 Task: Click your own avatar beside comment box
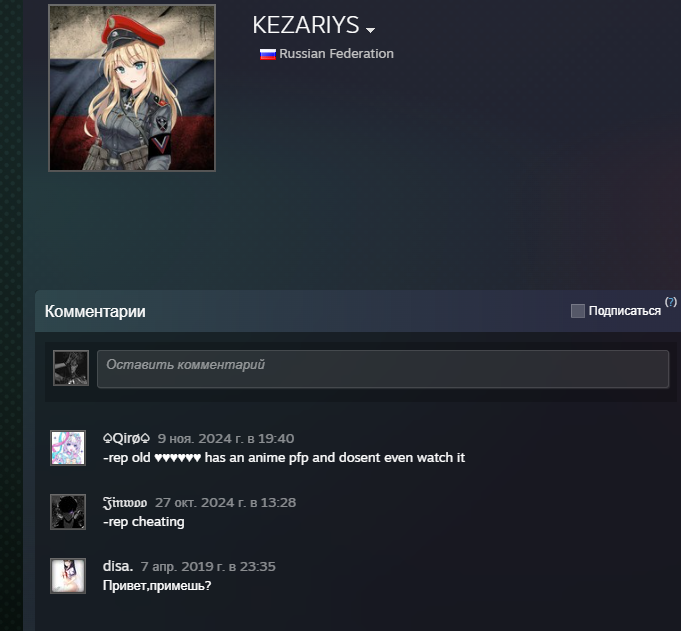(71, 368)
